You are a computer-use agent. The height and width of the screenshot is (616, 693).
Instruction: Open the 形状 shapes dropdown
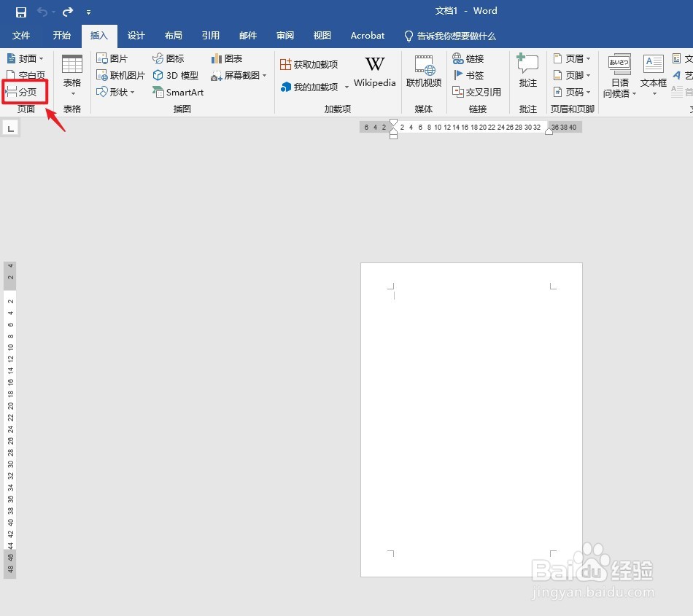pos(117,92)
